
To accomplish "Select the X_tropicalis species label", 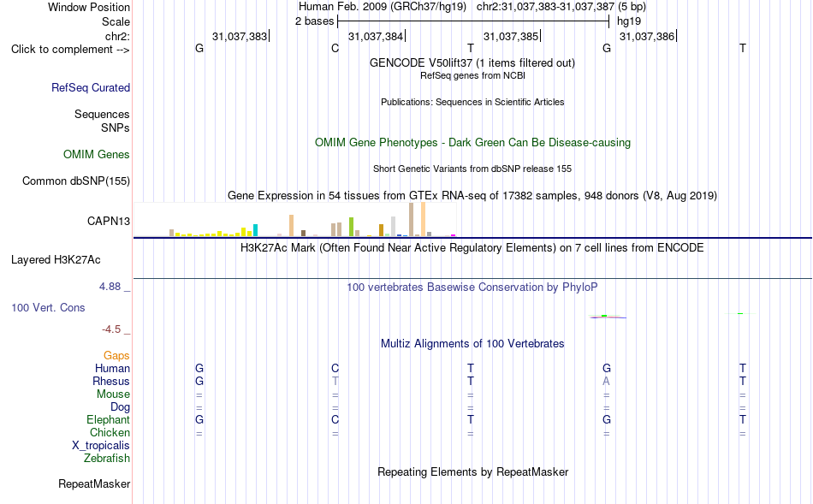I will click(x=101, y=446).
